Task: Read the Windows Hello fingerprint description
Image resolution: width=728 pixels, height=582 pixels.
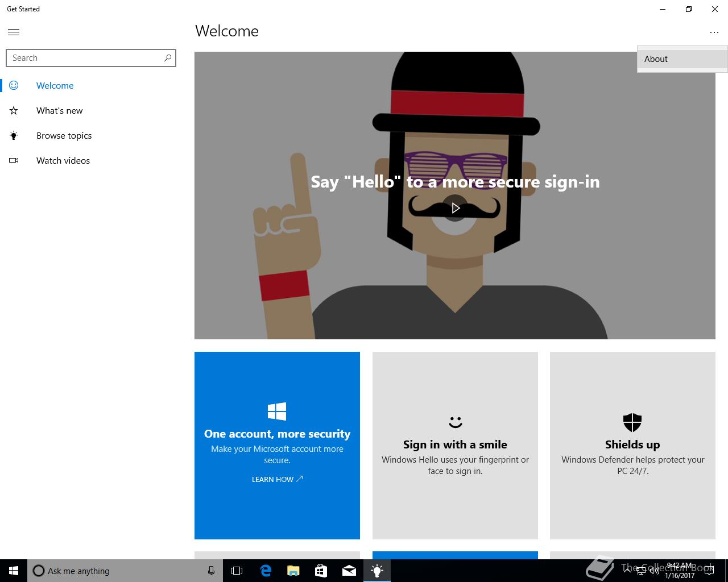Action: [x=455, y=465]
